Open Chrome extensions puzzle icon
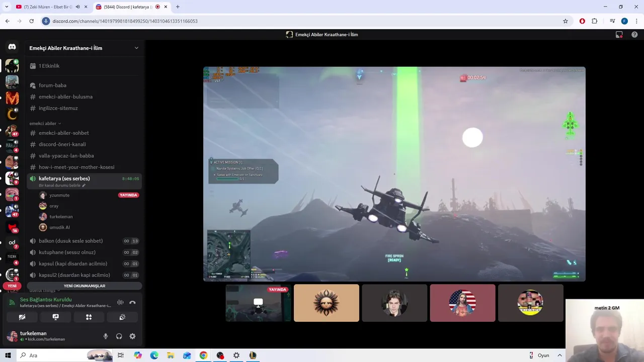This screenshot has width=644, height=362. [594, 21]
